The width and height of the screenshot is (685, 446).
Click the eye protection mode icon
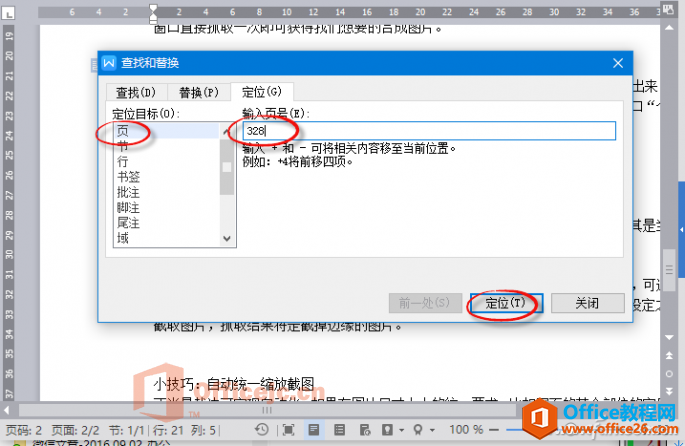coord(387,430)
